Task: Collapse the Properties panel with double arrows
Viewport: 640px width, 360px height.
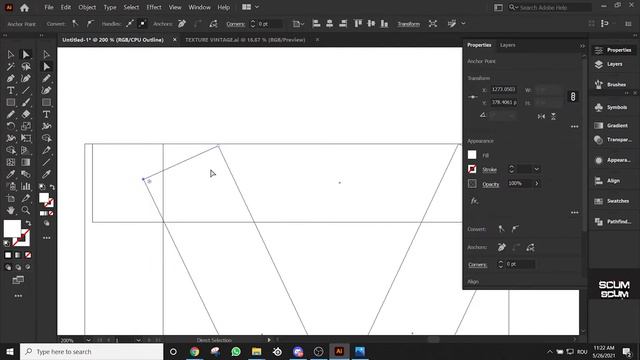Action: pos(582,46)
